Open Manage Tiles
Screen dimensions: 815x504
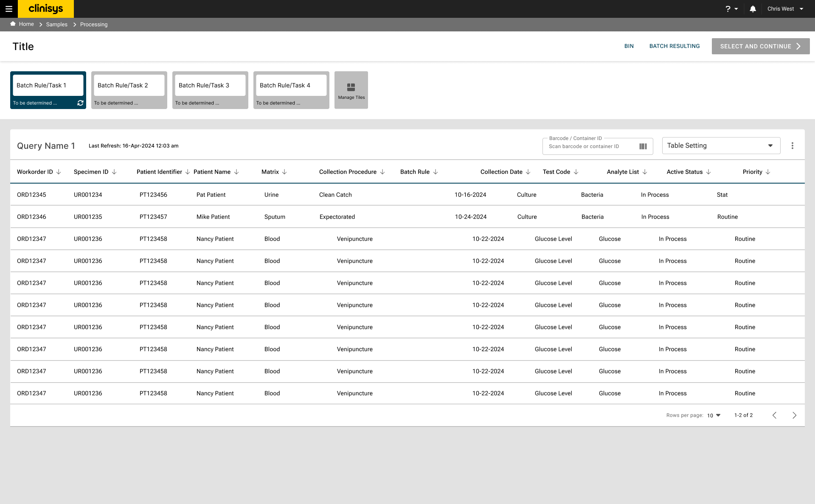(x=351, y=90)
